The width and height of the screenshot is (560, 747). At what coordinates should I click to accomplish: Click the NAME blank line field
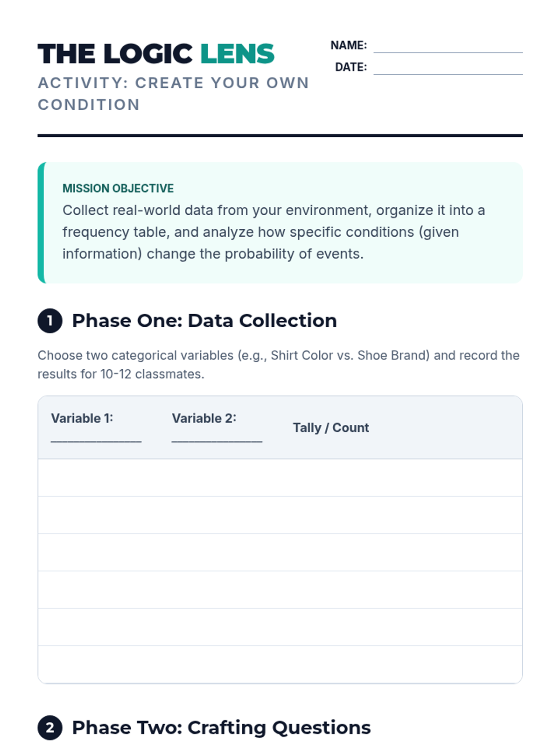point(448,46)
